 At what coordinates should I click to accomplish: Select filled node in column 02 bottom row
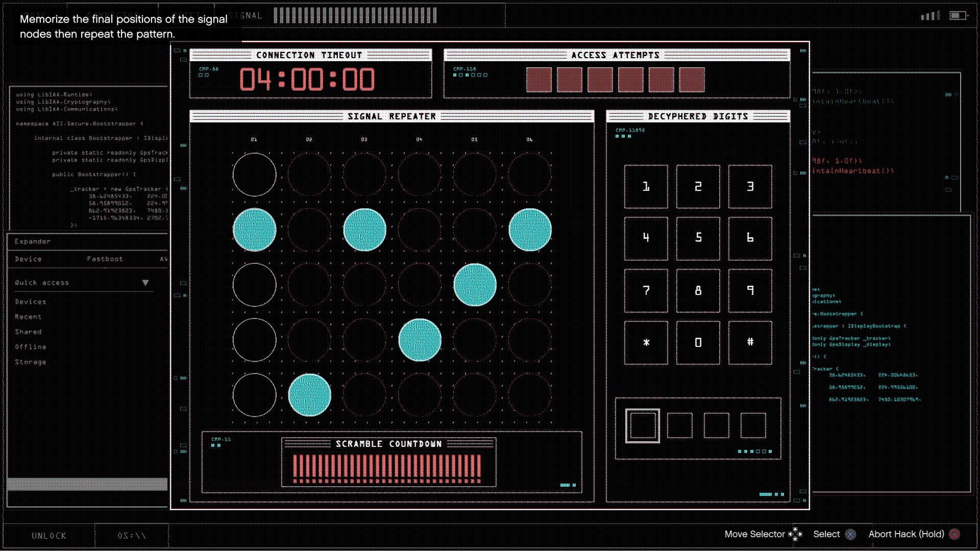[309, 395]
